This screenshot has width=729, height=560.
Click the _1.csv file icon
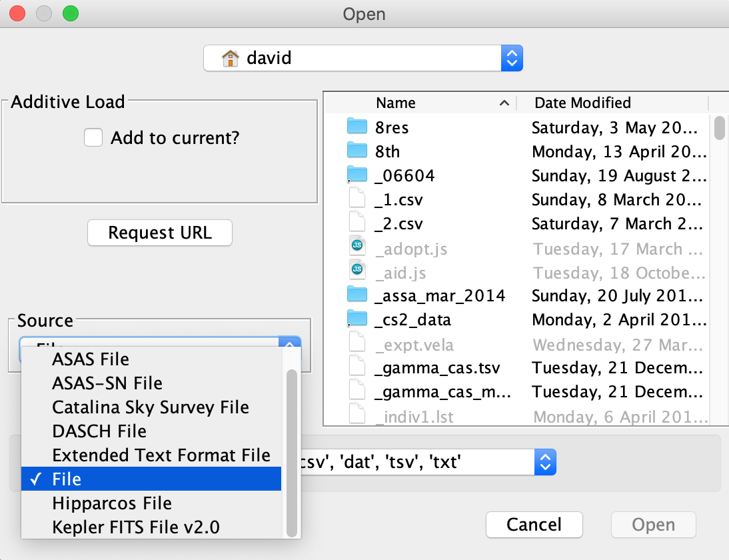pyautogui.click(x=357, y=200)
